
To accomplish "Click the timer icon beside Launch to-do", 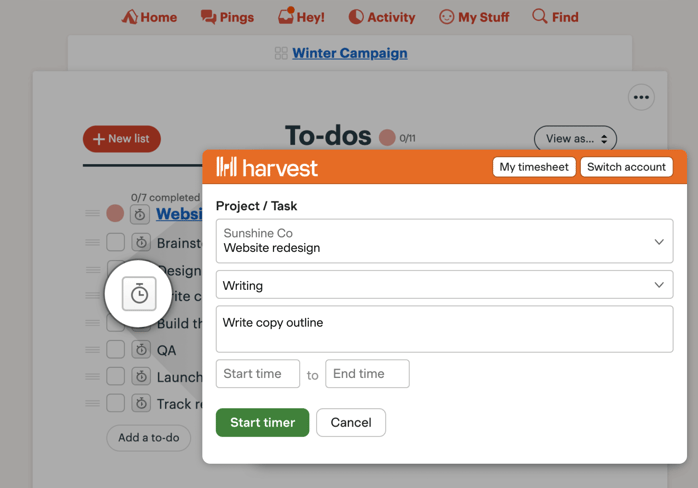I will coord(141,377).
